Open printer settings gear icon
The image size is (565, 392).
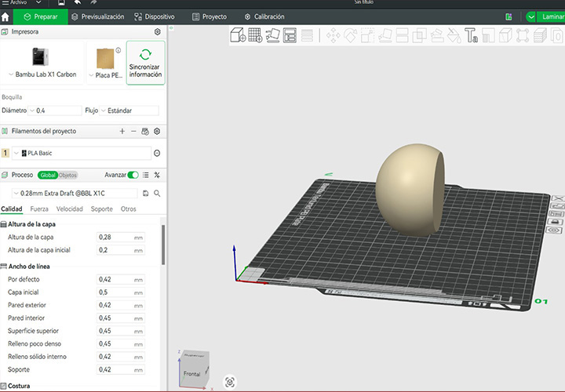[x=157, y=32]
